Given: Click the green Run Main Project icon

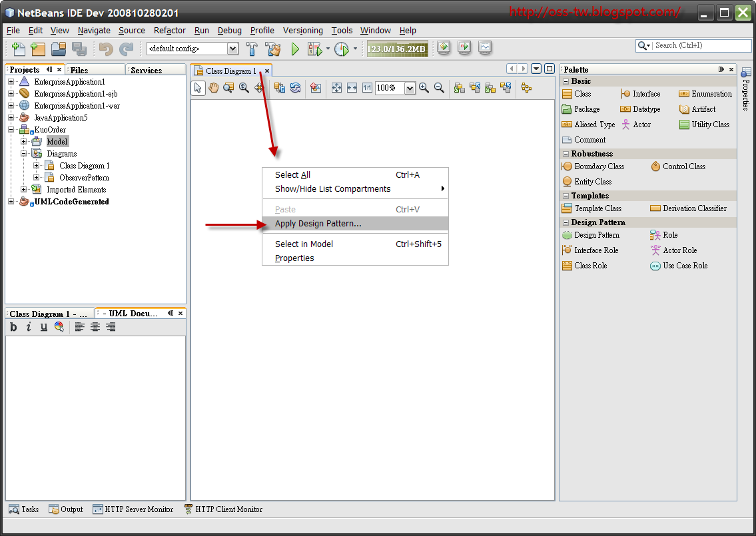Looking at the screenshot, I should coord(295,49).
